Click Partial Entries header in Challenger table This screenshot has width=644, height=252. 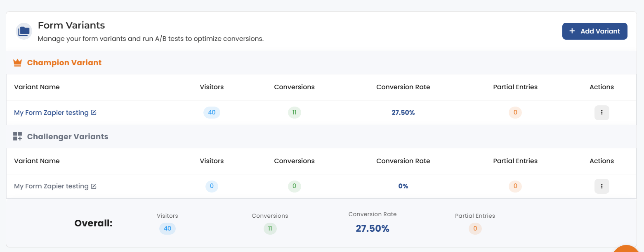point(515,161)
